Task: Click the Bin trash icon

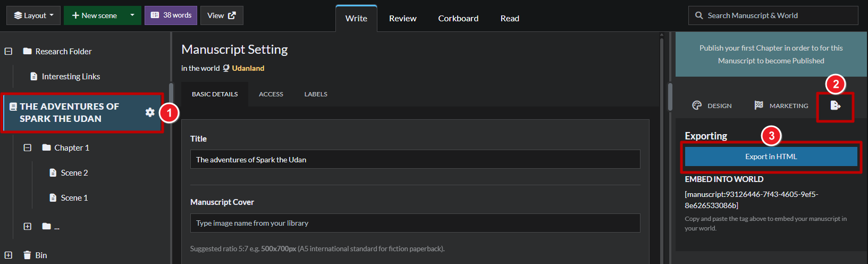Action: (x=27, y=255)
